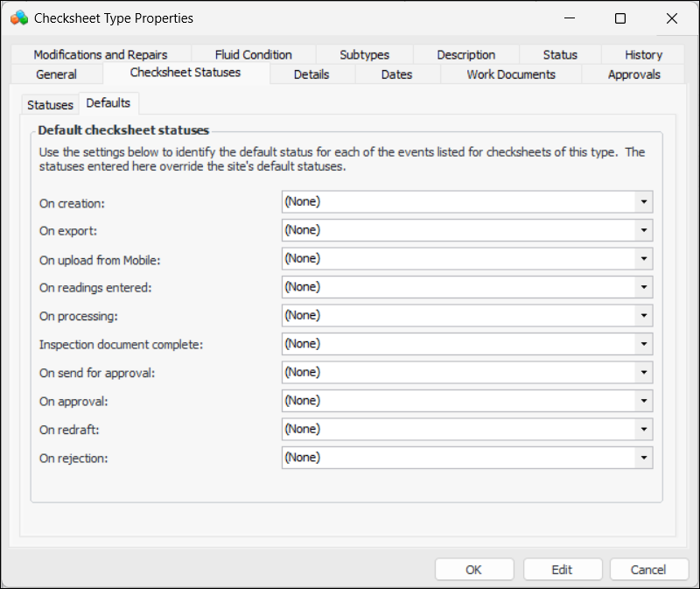Open the Modifications and Repairs tab
The image size is (700, 589).
tap(101, 54)
